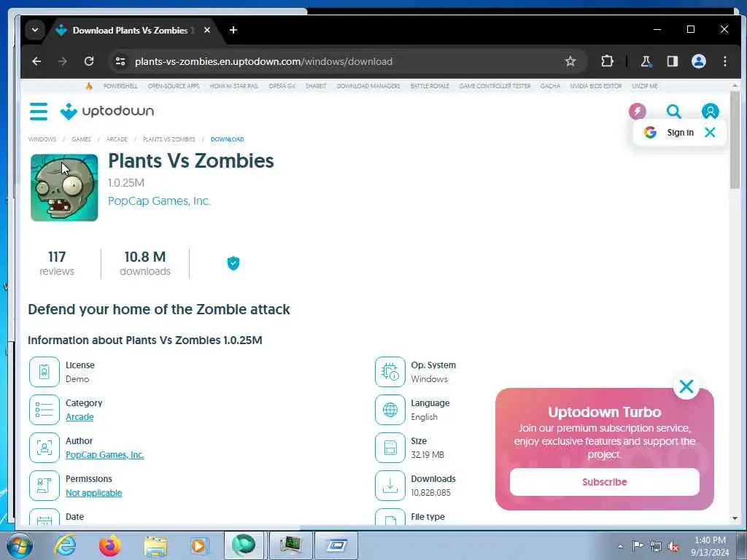Image resolution: width=747 pixels, height=560 pixels.
Task: Open the Uptodown Turbo lightning icon
Action: point(638,112)
